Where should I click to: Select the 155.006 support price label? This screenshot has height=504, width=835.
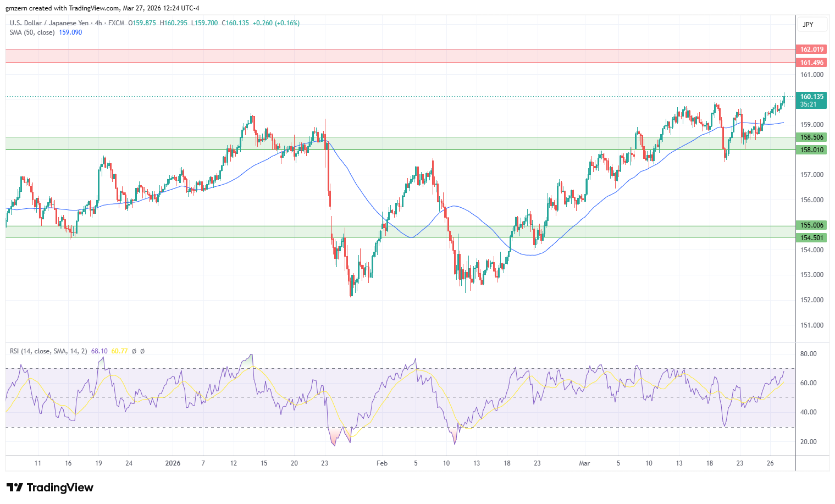(811, 225)
